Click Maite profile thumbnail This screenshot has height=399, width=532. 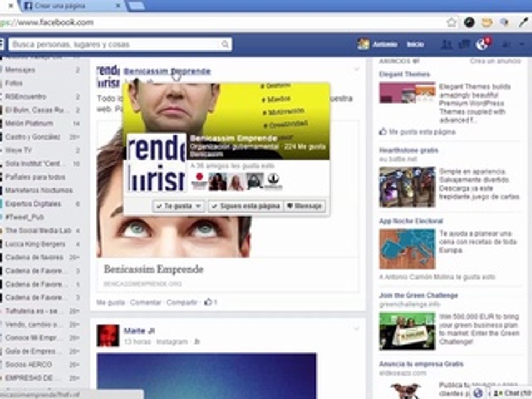coord(108,336)
